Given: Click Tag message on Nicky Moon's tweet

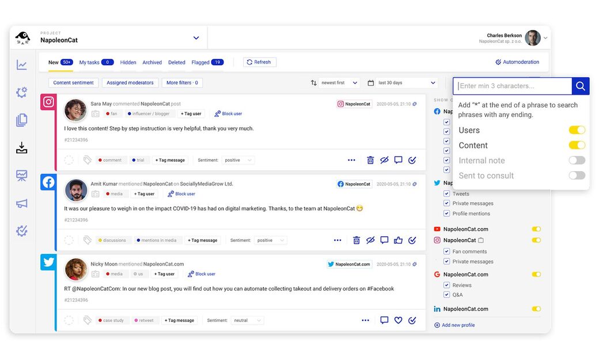Looking at the screenshot, I should tap(179, 320).
